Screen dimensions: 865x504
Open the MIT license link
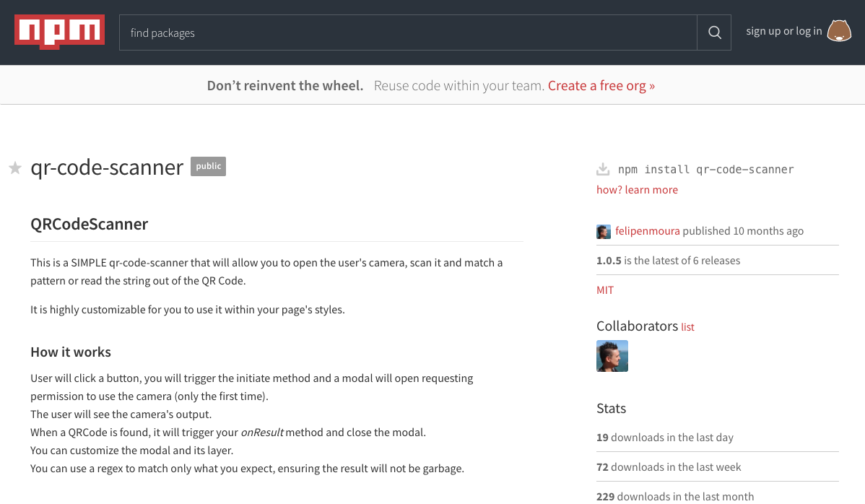pyautogui.click(x=605, y=290)
